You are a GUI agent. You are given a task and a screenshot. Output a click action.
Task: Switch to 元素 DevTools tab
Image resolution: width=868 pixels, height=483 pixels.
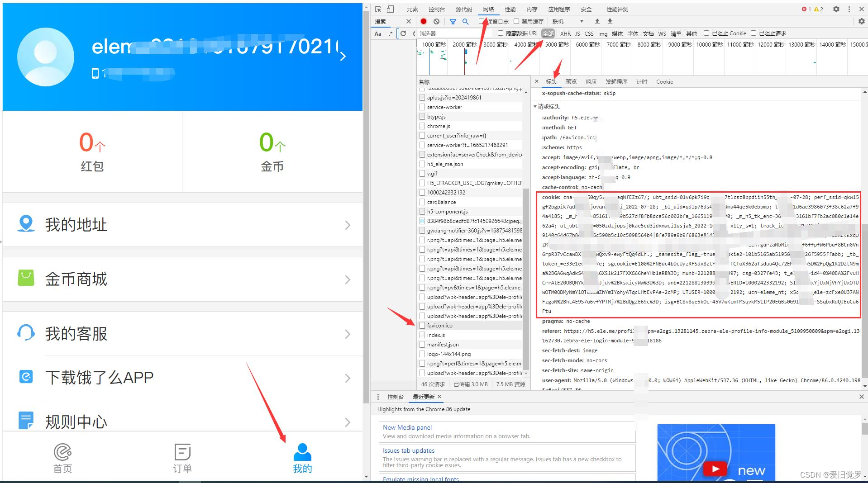point(412,9)
